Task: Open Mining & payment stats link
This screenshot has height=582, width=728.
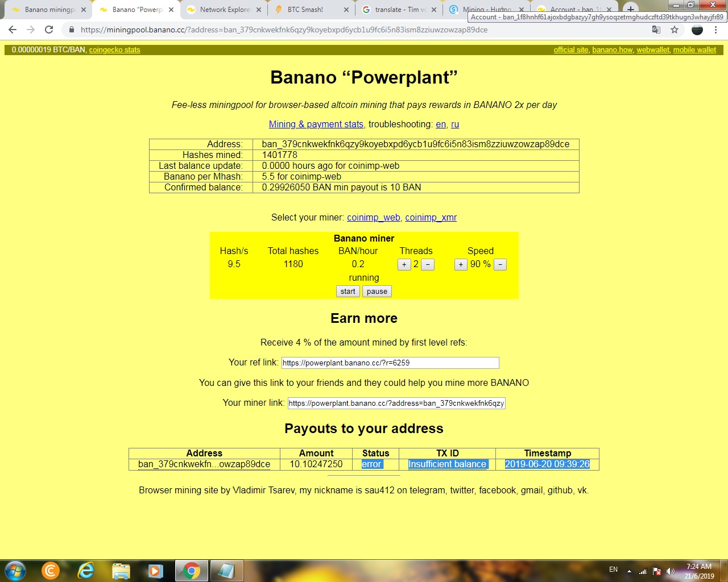Action: coord(316,124)
